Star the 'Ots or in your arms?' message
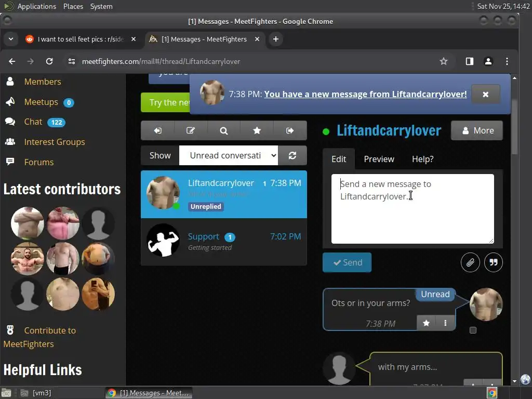 (427, 323)
